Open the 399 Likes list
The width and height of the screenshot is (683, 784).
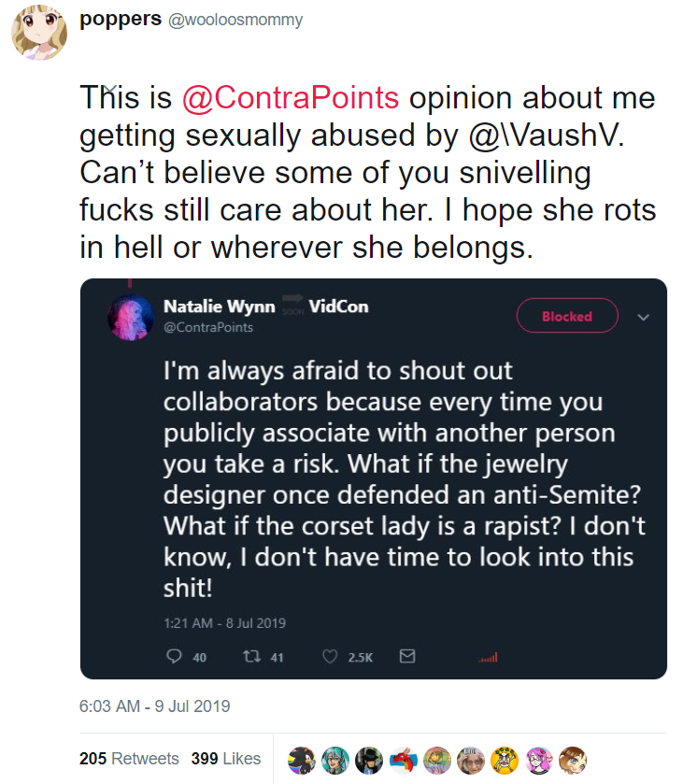pos(226,759)
